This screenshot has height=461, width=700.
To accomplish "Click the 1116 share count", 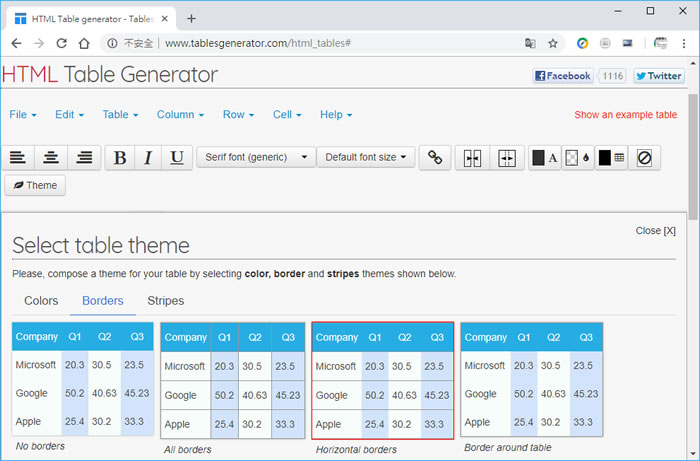I will pyautogui.click(x=612, y=76).
